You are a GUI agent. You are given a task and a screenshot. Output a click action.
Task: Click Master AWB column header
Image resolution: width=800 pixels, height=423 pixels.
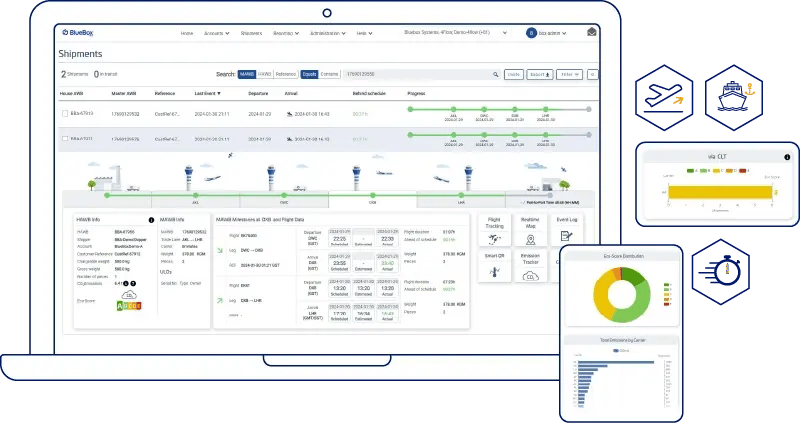tap(123, 94)
